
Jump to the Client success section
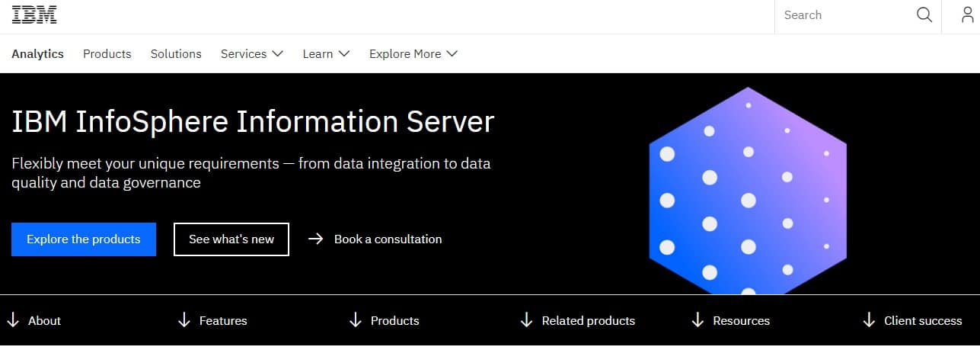pos(923,321)
